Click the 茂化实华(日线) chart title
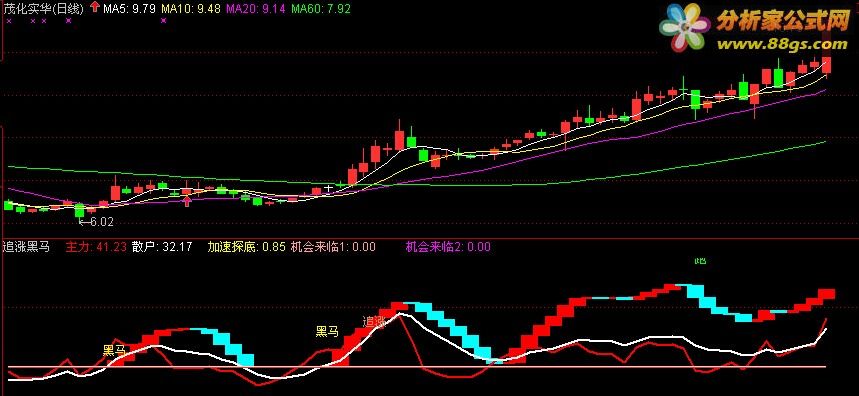Viewport: 859px width, 396px height. (43, 8)
